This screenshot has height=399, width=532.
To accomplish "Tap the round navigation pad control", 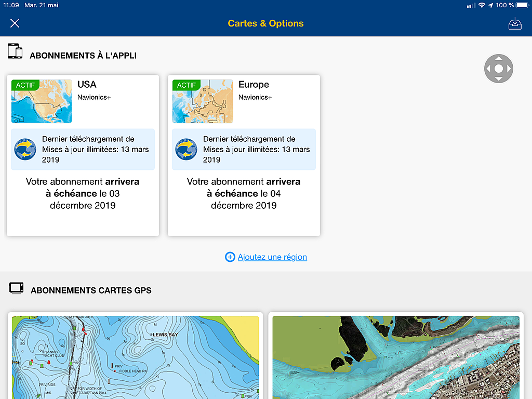I will 498,69.
